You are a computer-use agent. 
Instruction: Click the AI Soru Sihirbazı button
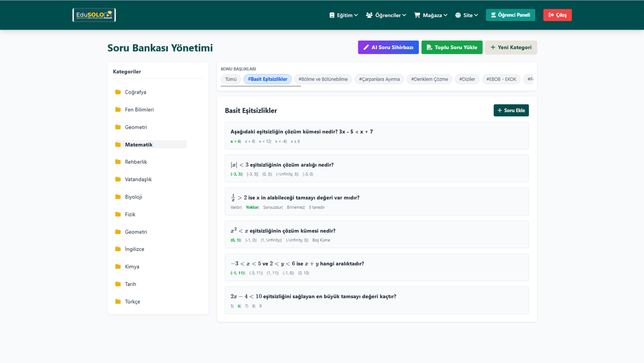(x=388, y=47)
